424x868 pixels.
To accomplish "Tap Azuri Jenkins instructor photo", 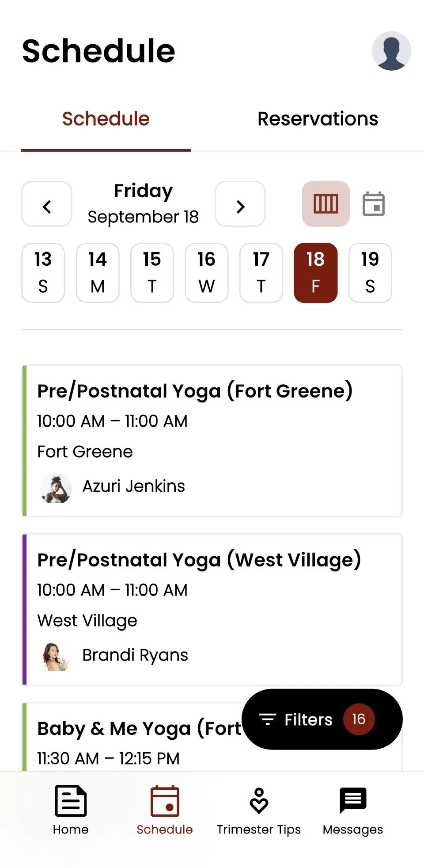I will [x=56, y=488].
